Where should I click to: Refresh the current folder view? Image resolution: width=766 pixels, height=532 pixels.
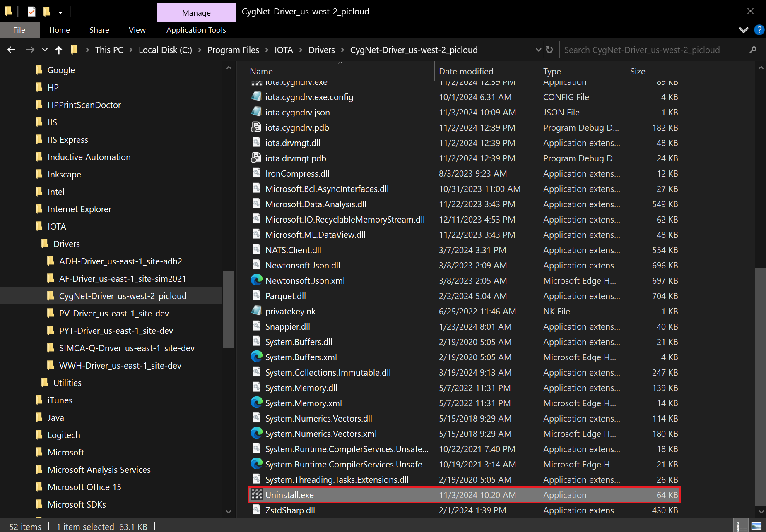(x=549, y=50)
